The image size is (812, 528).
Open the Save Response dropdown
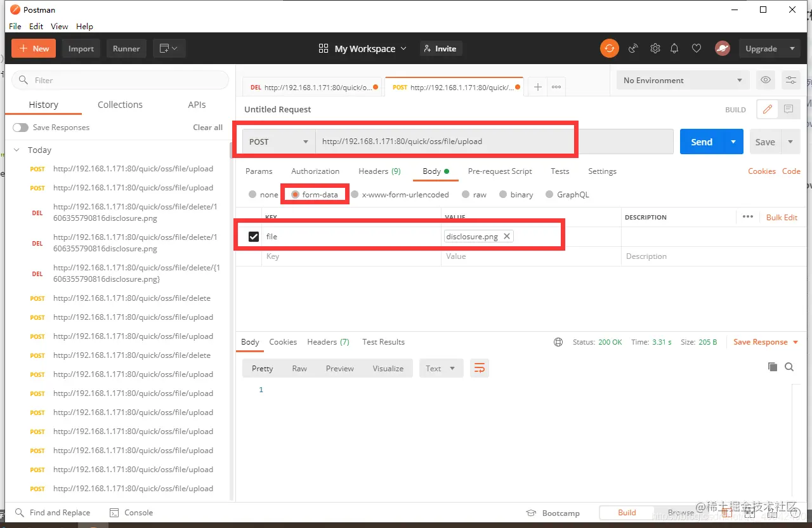coord(766,342)
